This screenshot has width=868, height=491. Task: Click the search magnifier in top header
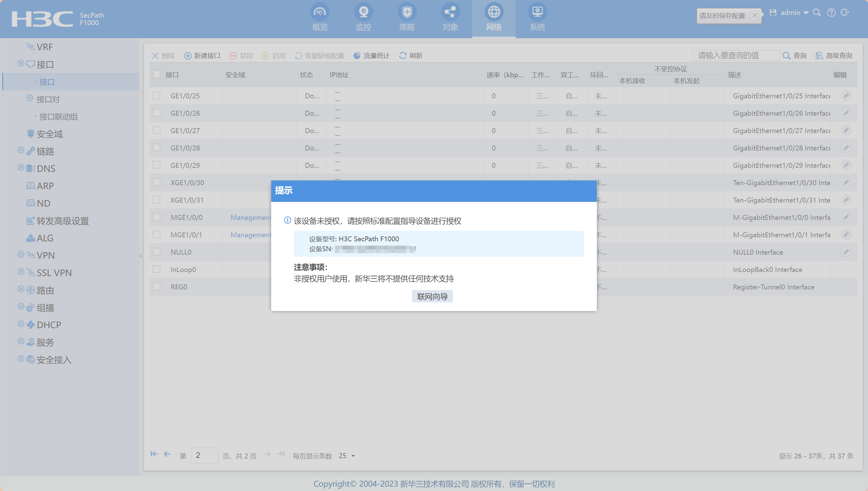[816, 13]
